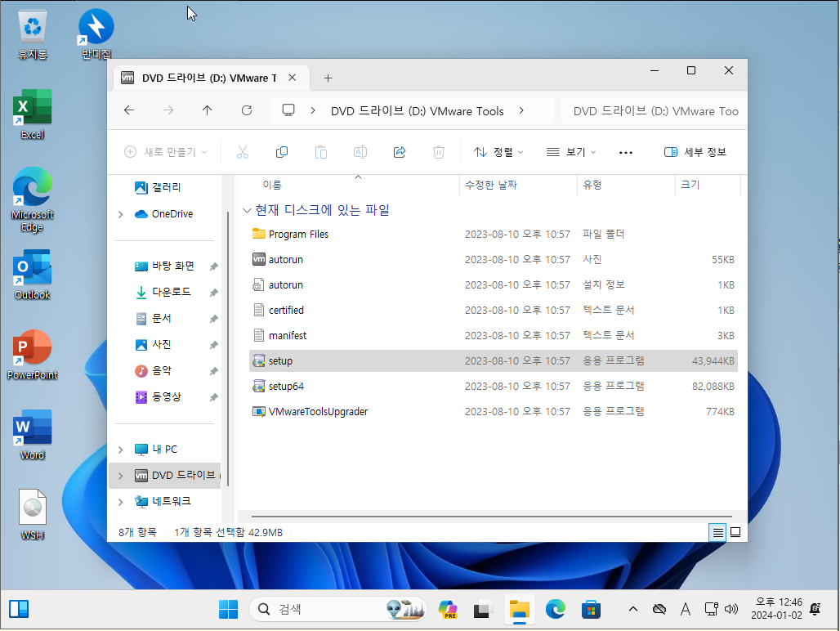Close the DVD 드라이브 tab
This screenshot has height=631, width=840.
(293, 78)
